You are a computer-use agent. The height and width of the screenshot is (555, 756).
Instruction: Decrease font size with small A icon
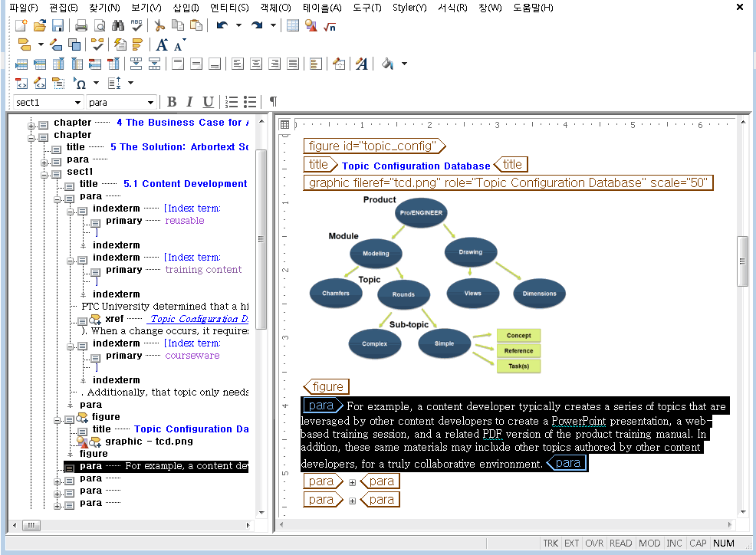[179, 46]
